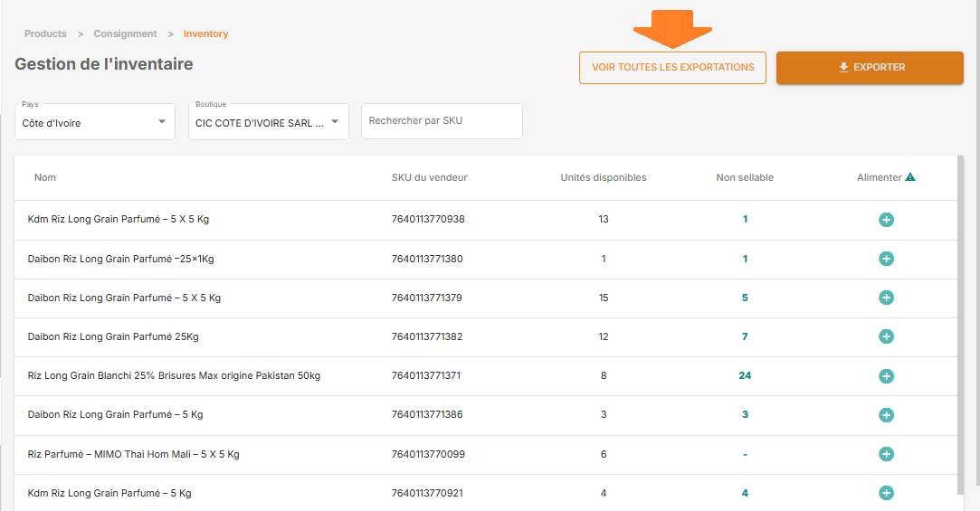Click plus icon for Riz Pakistan 50kg row

pos(886,376)
